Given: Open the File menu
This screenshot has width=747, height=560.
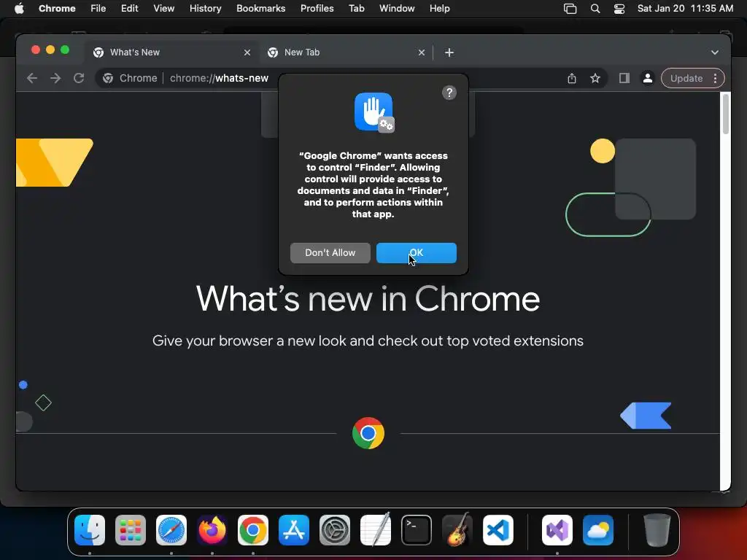Looking at the screenshot, I should click(x=98, y=9).
